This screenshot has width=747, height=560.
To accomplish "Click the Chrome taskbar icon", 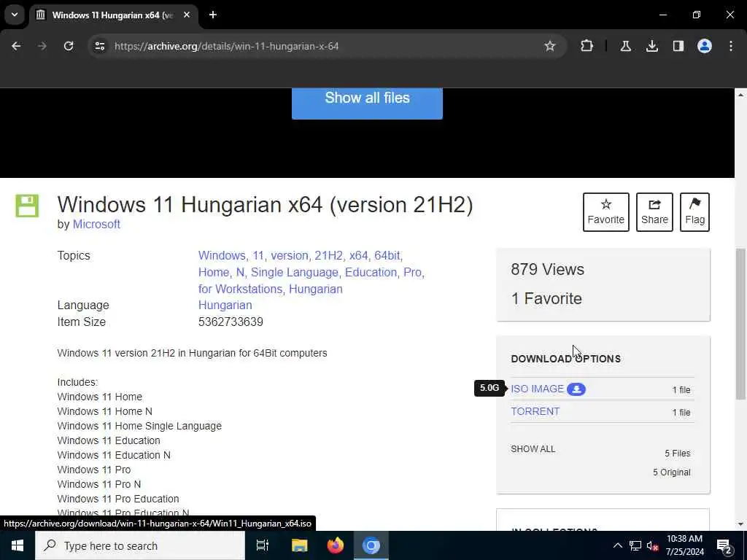I will coord(371,545).
